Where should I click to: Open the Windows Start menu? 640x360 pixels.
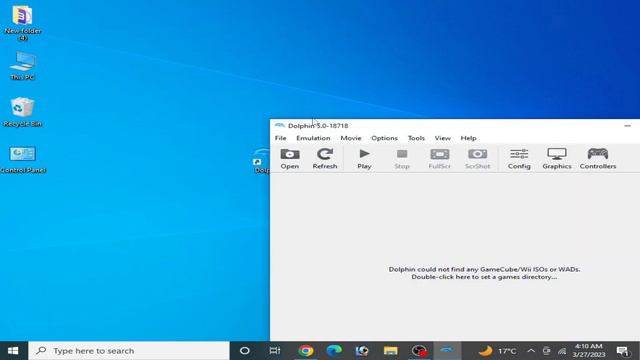point(13,351)
